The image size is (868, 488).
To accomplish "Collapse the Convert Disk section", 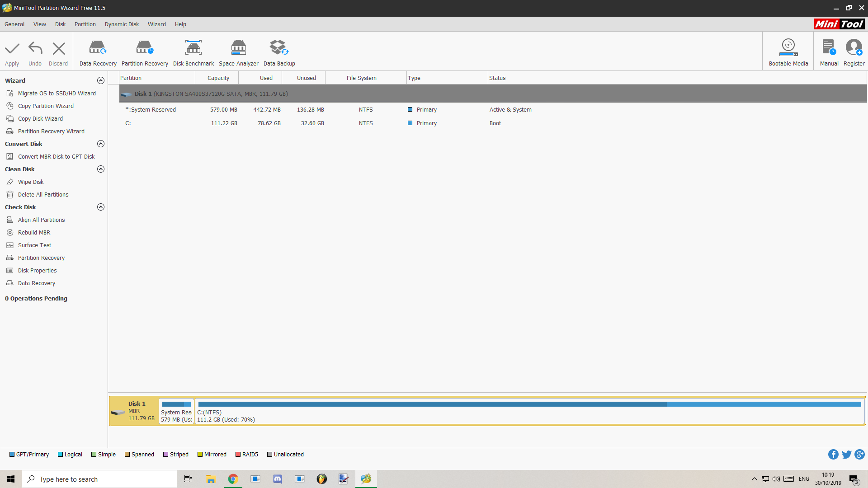I will click(x=101, y=144).
